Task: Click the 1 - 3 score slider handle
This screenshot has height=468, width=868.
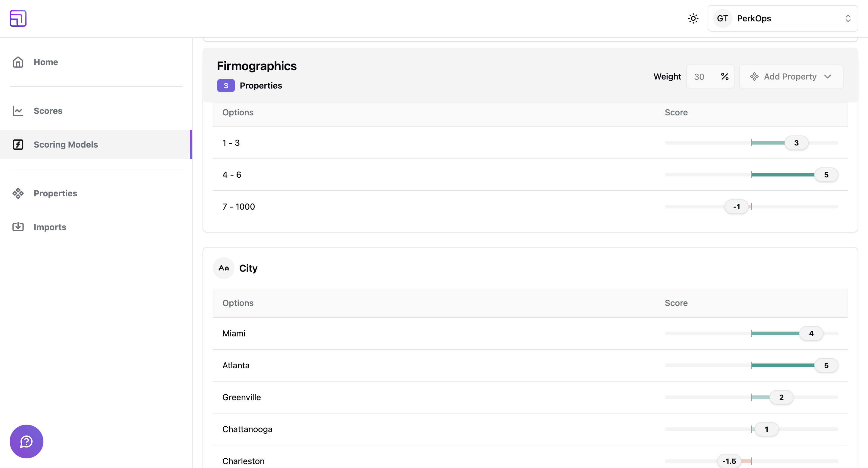Action: pos(796,143)
